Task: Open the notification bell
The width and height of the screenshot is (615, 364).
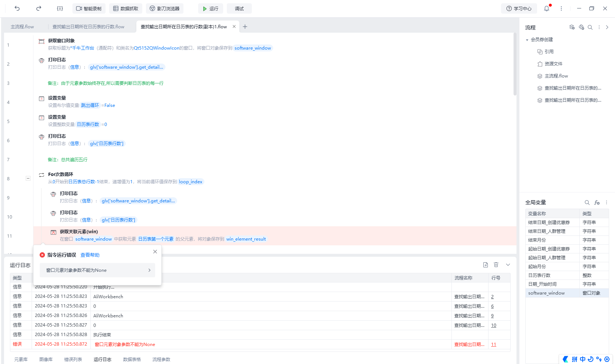Action: point(547,8)
